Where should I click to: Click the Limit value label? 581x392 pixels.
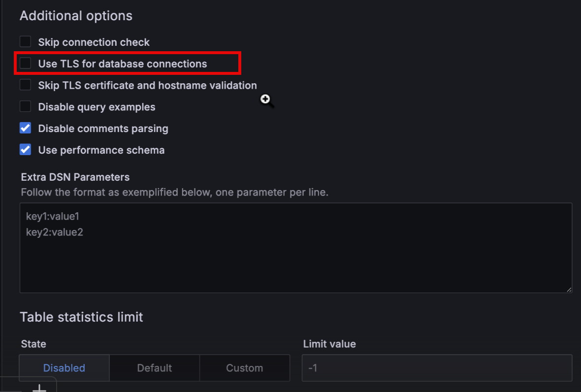click(x=329, y=344)
